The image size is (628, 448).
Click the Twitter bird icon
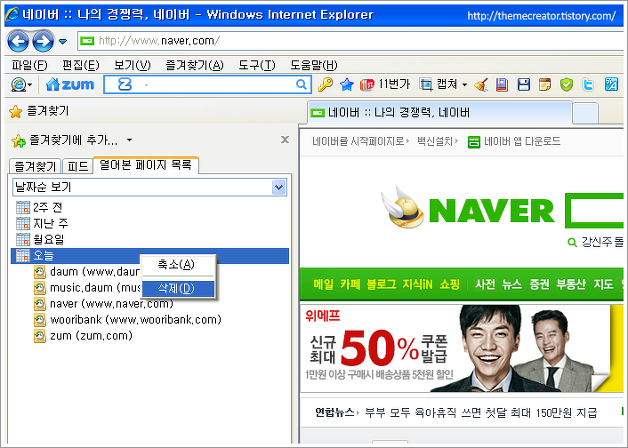pyautogui.click(x=588, y=84)
